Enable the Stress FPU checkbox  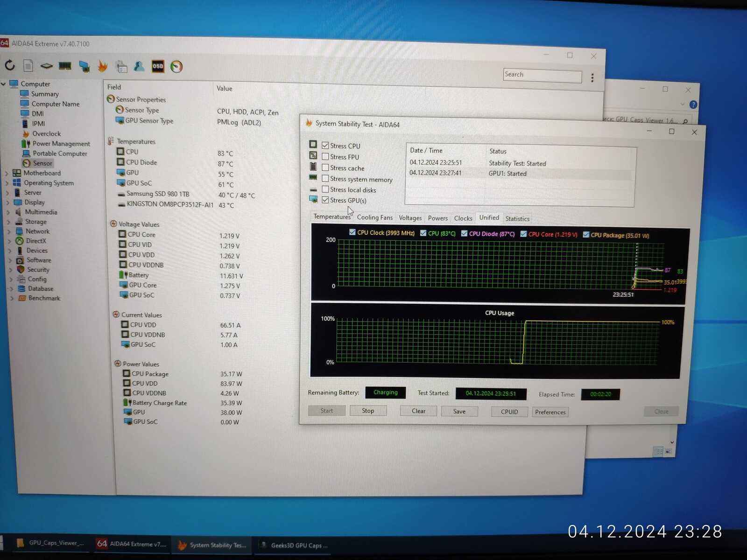point(325,156)
